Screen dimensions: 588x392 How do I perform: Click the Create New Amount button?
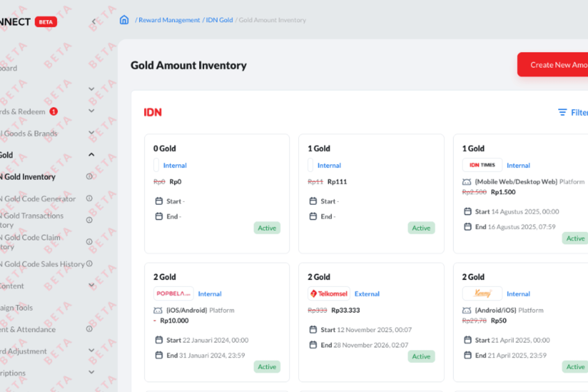coord(553,65)
